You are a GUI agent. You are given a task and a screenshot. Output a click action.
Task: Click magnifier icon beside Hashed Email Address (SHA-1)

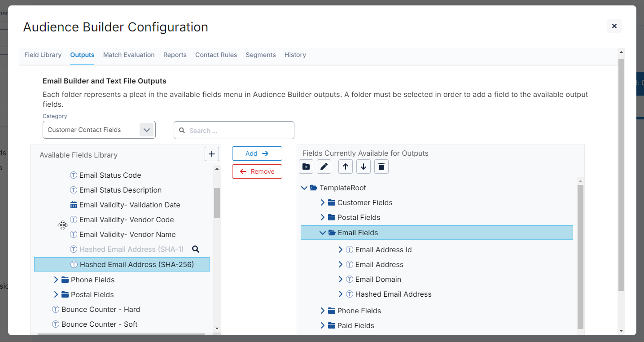196,249
